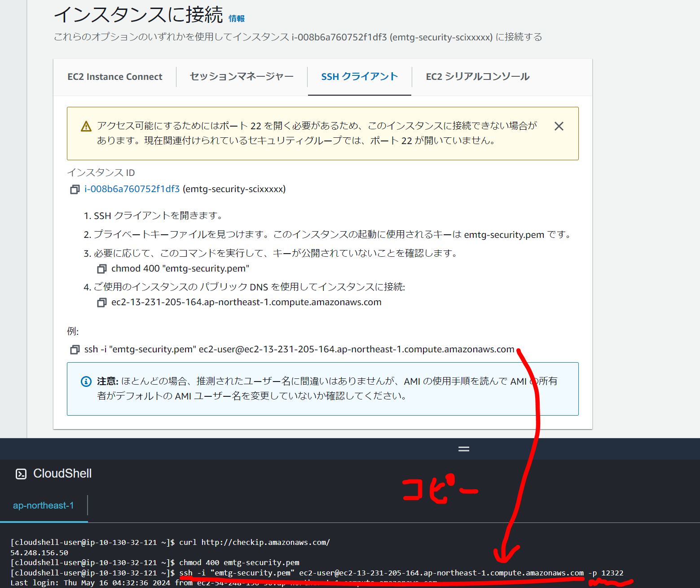
Task: Copy the instance ID i-008b6a760752f1df3
Action: pos(75,189)
